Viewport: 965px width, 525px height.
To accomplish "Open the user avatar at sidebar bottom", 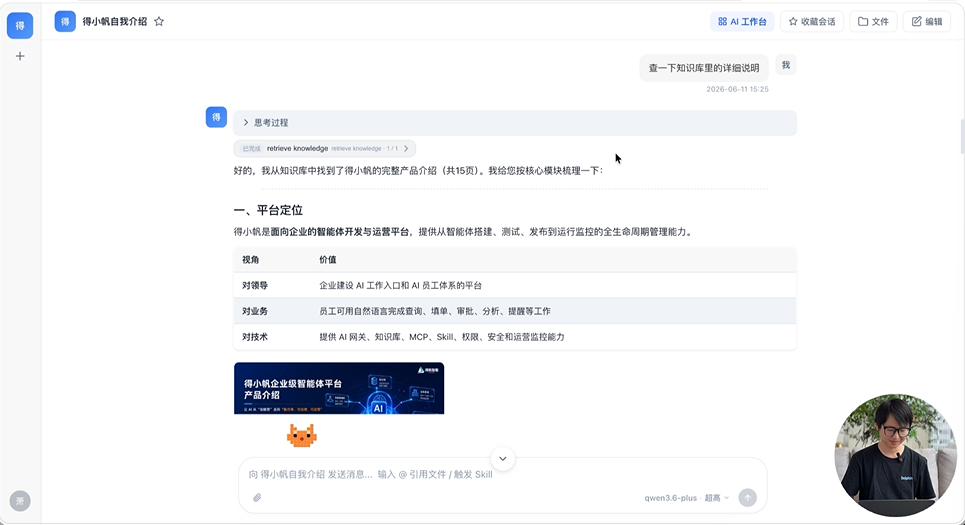I will (20, 501).
